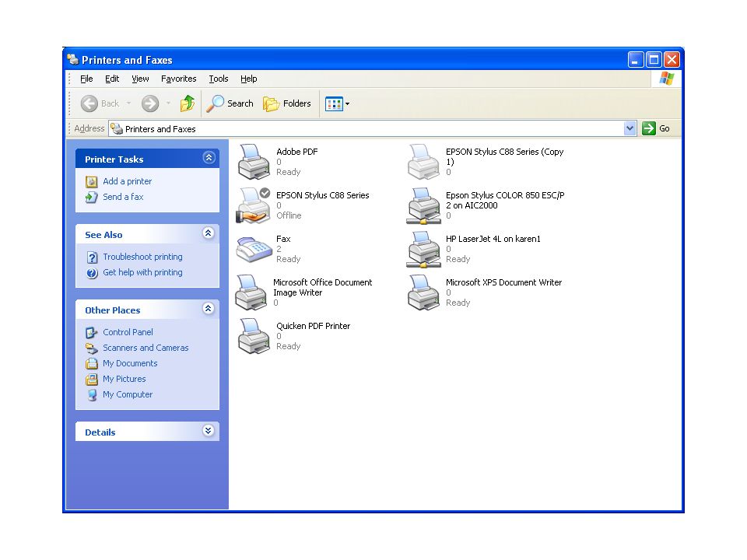The image size is (747, 560).
Task: Click the My Pictures folder icon
Action: 92,380
